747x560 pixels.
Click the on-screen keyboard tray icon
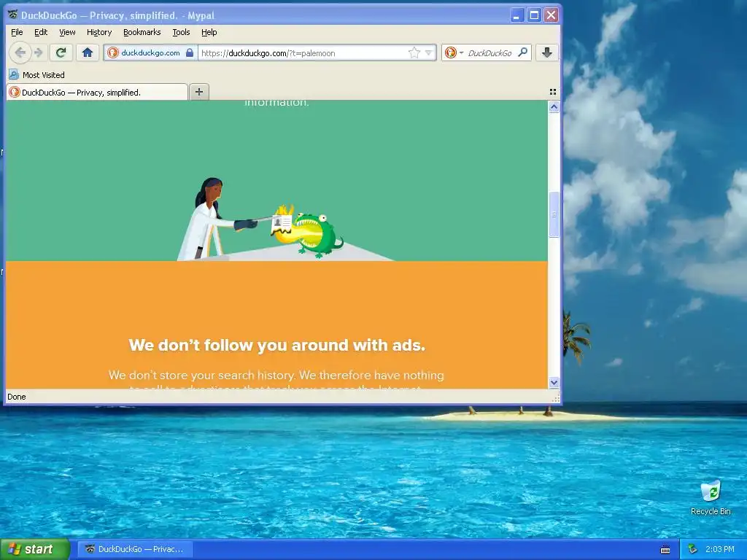tap(665, 550)
